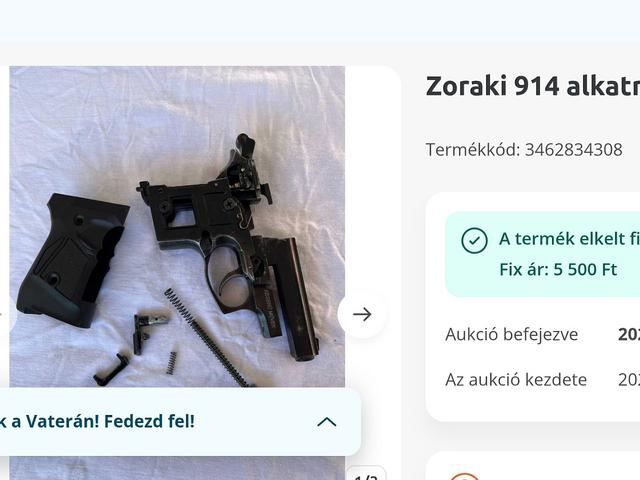640x480 pixels.
Task: Go to the next product photo arrow
Action: pyautogui.click(x=362, y=314)
